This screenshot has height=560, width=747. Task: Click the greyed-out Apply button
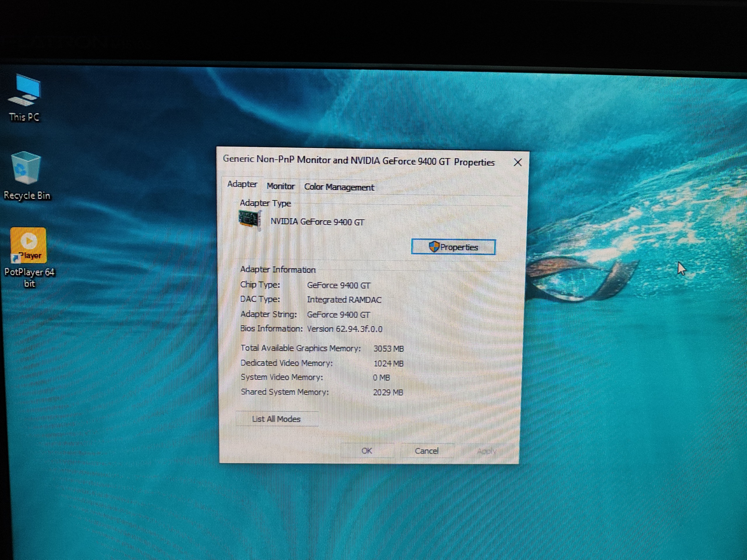point(486,451)
